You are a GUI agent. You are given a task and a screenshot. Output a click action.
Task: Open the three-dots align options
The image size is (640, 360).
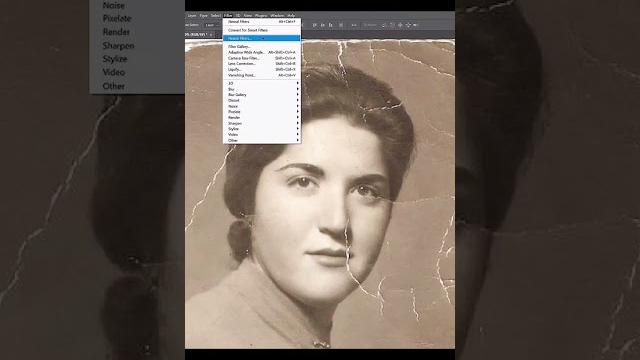(354, 25)
